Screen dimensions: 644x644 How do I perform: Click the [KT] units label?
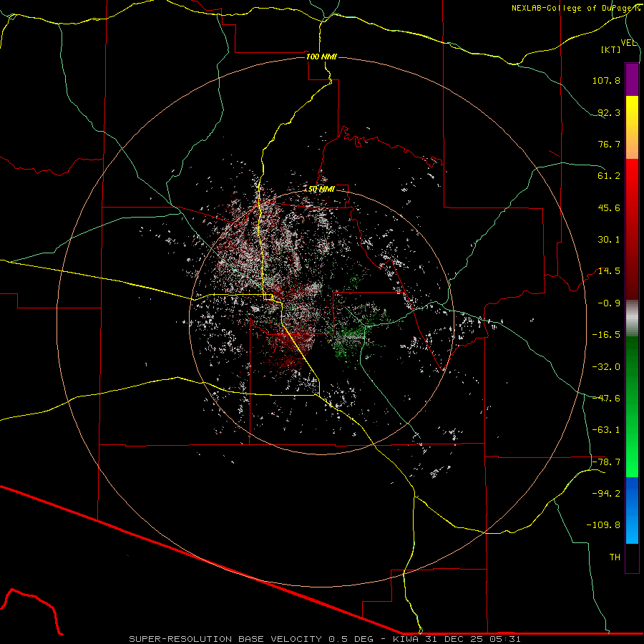[x=610, y=49]
